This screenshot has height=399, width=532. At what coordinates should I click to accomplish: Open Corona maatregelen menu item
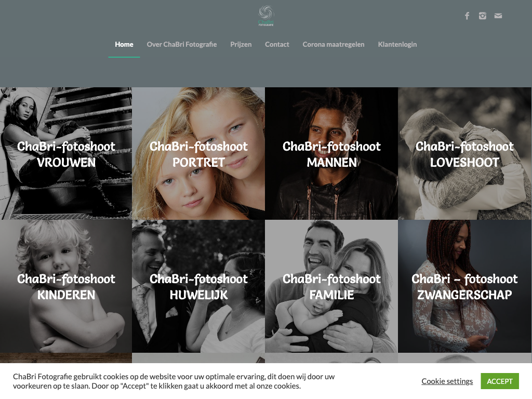(333, 45)
